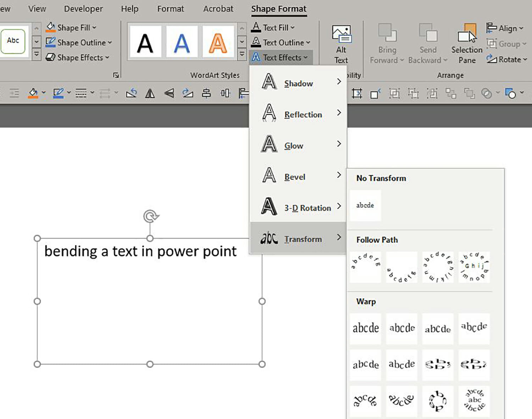Select the Shadow text effect

tap(298, 83)
